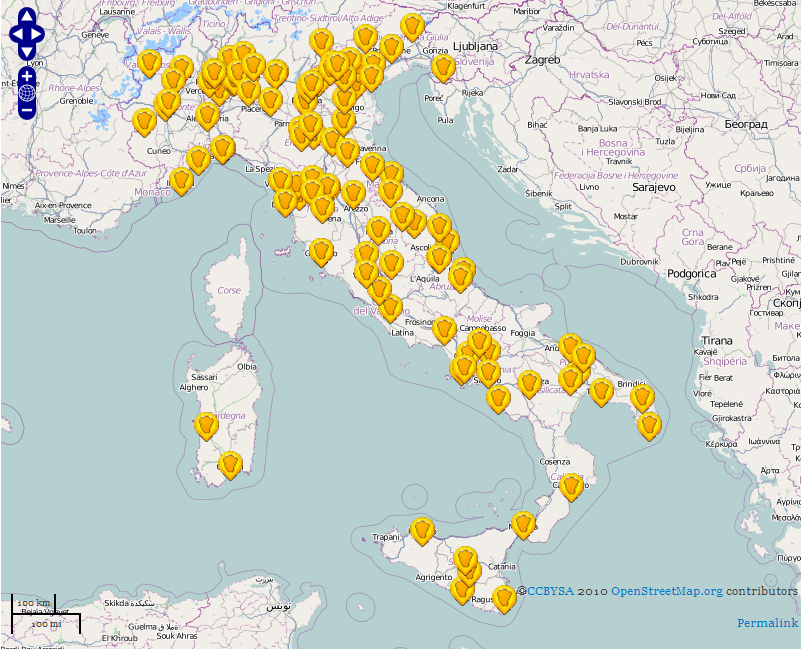
Task: Select the marker directly above Arezzo label
Action: coord(353,194)
